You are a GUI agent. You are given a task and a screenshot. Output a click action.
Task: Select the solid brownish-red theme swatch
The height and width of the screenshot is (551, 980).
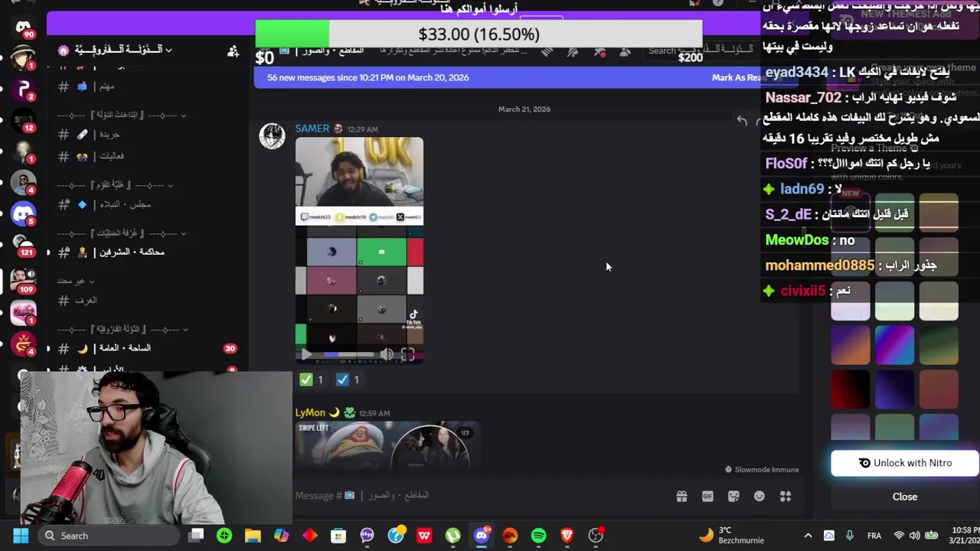939,389
